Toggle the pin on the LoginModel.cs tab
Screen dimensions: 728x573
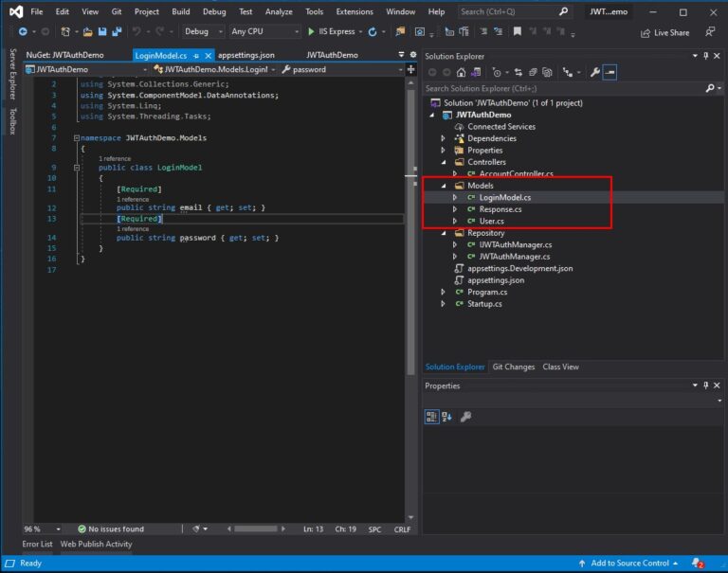(196, 56)
